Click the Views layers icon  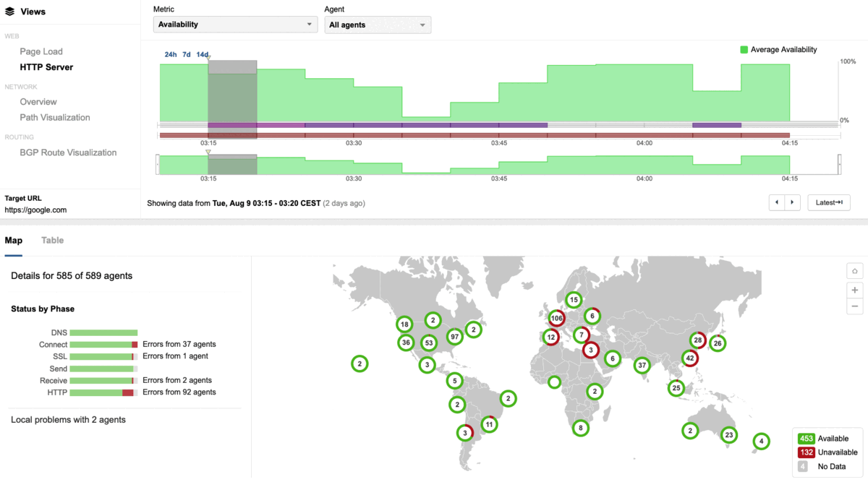coord(9,12)
